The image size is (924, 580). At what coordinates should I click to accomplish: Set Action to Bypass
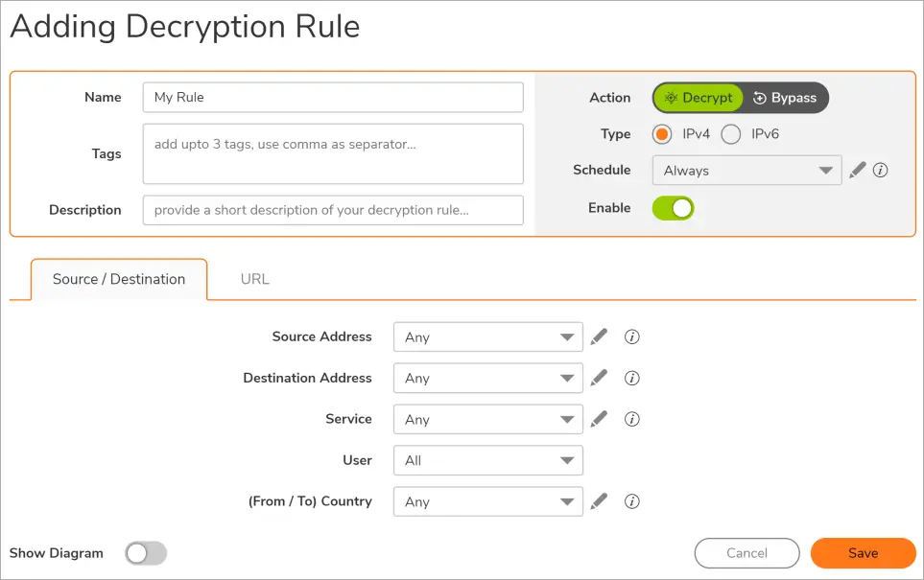coord(785,98)
